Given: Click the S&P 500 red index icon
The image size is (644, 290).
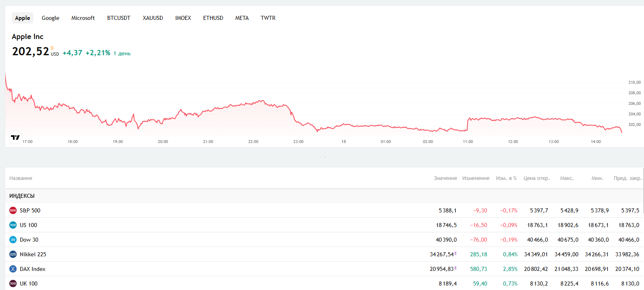Looking at the screenshot, I should coord(13,210).
